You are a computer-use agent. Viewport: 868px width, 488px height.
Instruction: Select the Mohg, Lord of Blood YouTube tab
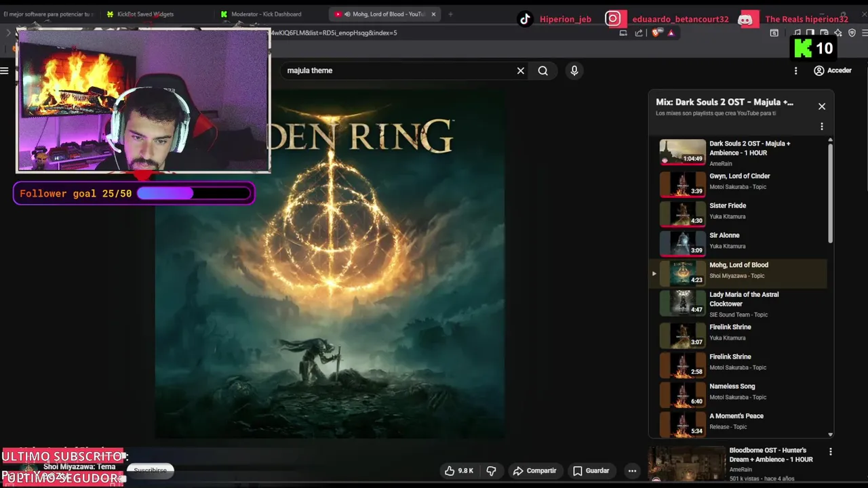[x=385, y=14]
